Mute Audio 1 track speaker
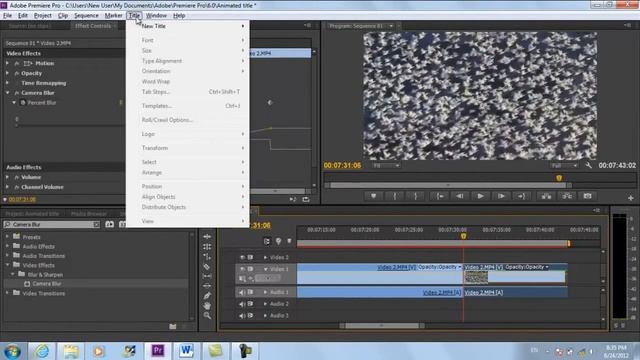The width and height of the screenshot is (640, 360). 242,292
